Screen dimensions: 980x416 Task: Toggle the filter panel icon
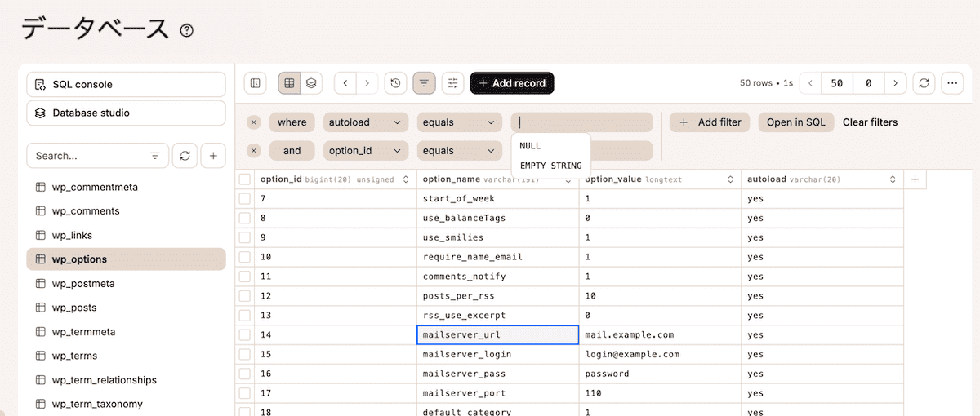424,83
